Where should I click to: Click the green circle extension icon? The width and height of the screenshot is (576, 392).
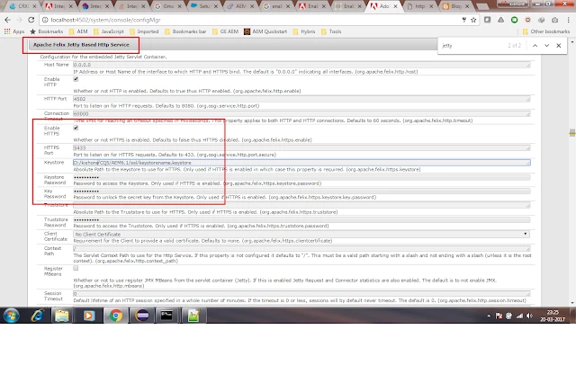tap(514, 20)
